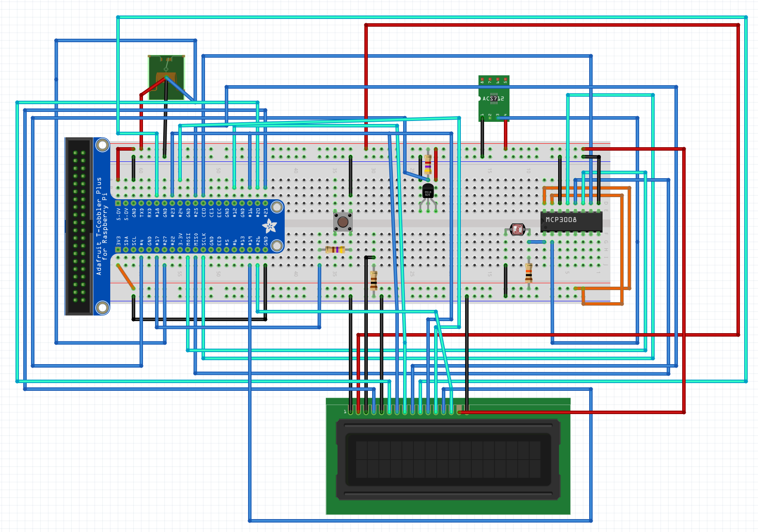This screenshot has width=758, height=532.
Task: Select the #23 pin label
Action: (x=172, y=212)
